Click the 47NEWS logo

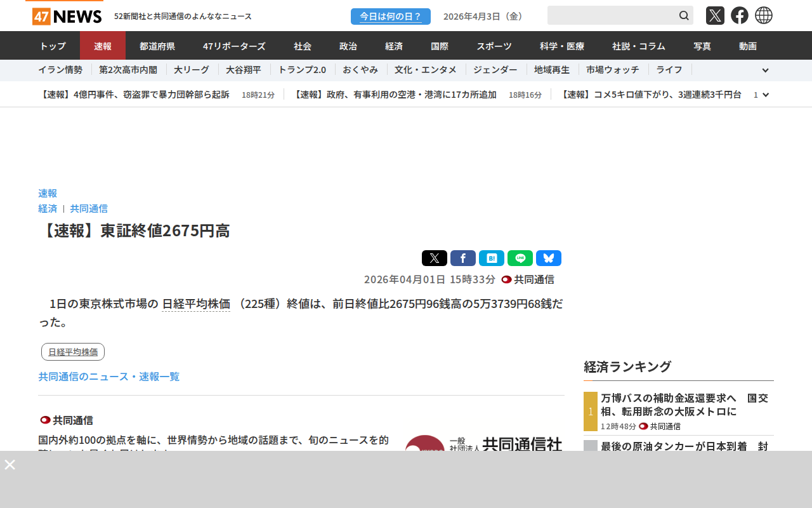tap(67, 16)
